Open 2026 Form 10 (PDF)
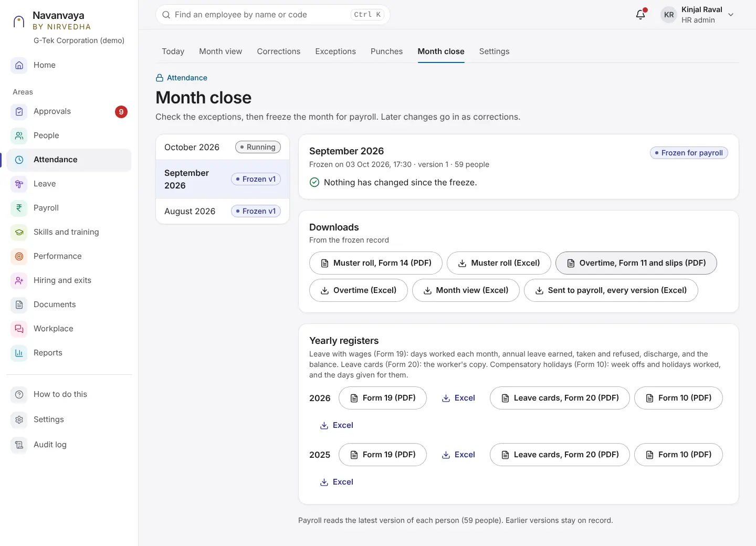 click(x=678, y=398)
